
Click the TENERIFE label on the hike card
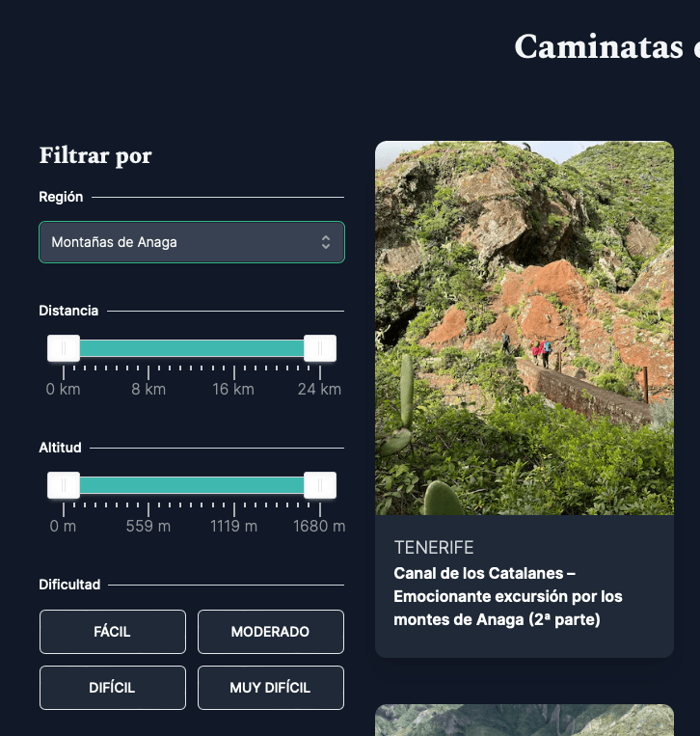[434, 548]
